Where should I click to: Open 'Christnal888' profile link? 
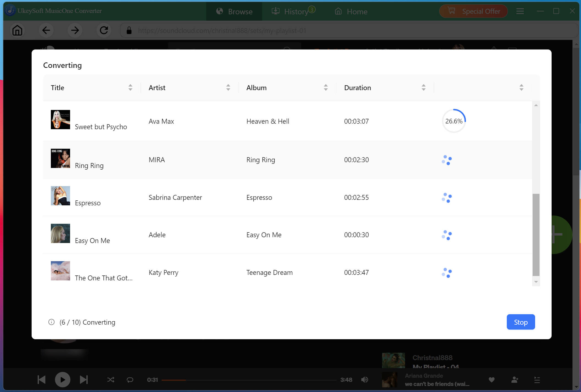click(432, 358)
